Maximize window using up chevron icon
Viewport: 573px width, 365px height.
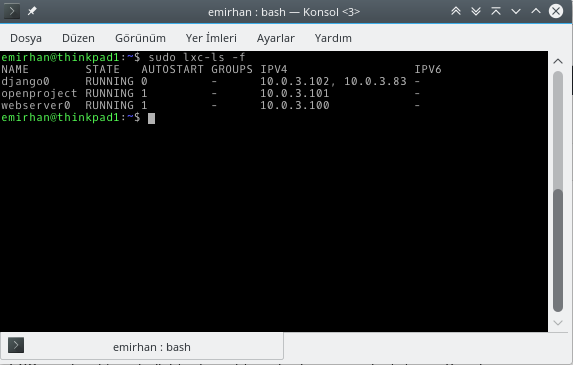pos(536,11)
